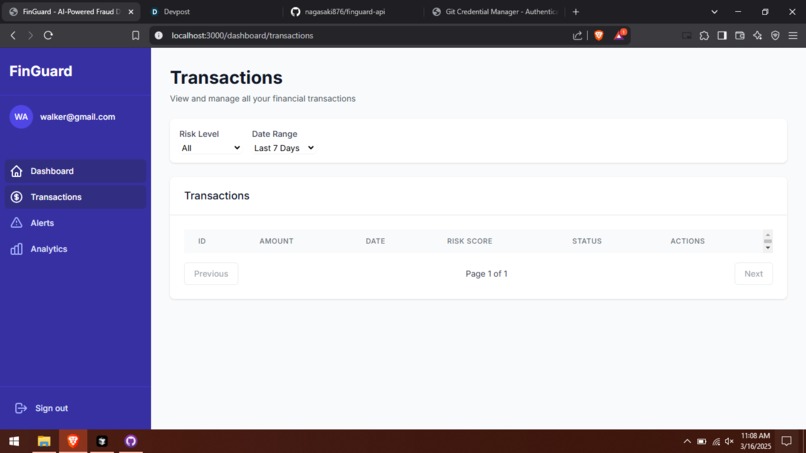Click the RISK SCORE column header

pos(470,241)
